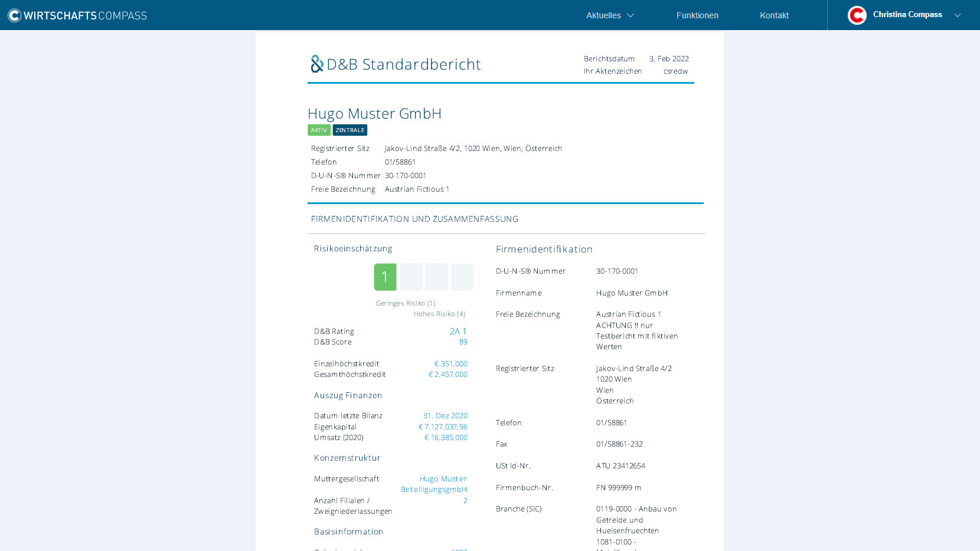Click the D&B Standardbericht title

pyautogui.click(x=404, y=64)
